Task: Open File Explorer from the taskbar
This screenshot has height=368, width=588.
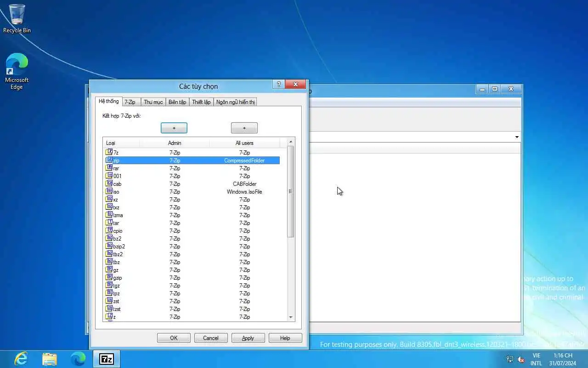Action: (50, 359)
